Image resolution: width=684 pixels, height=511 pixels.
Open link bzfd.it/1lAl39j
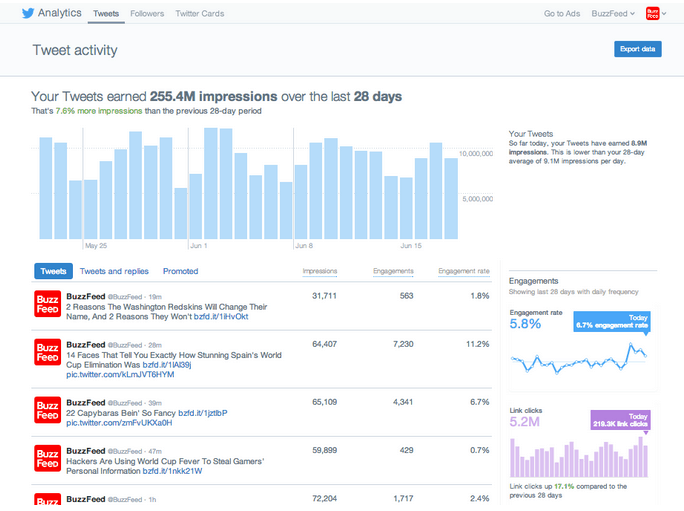(x=167, y=364)
